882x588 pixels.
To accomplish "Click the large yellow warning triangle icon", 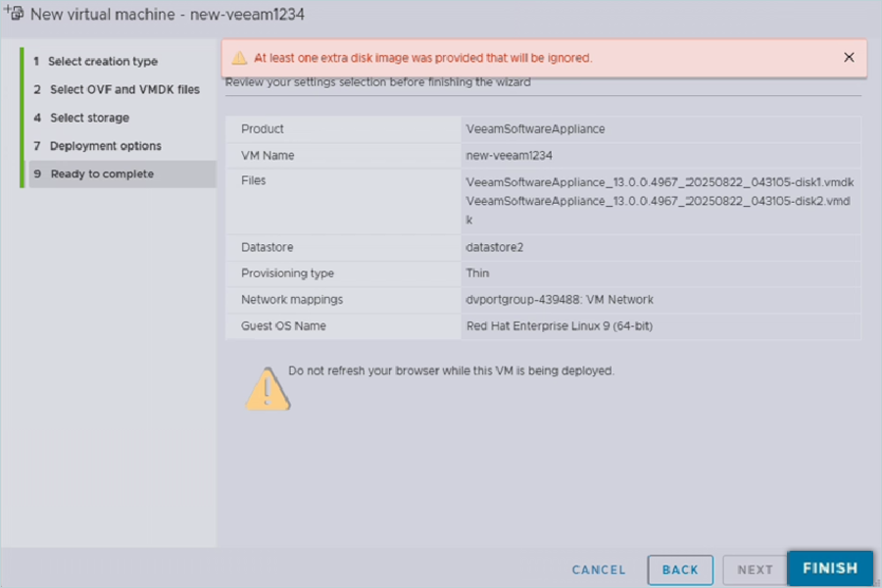I will coord(267,388).
